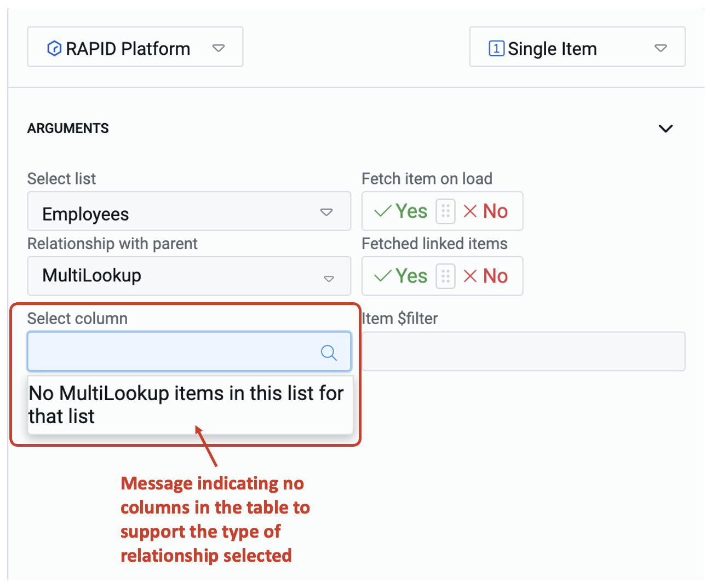Click the search magnifier in Select column

tap(329, 353)
